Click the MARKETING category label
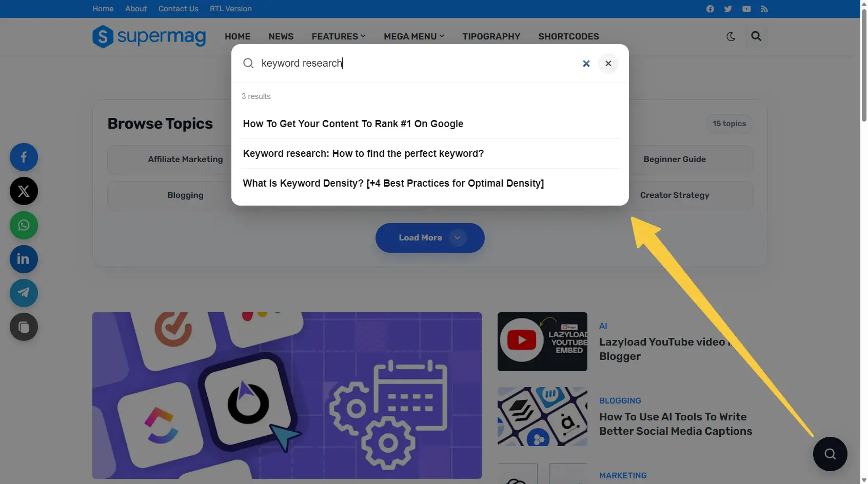868x484 pixels. (x=623, y=476)
